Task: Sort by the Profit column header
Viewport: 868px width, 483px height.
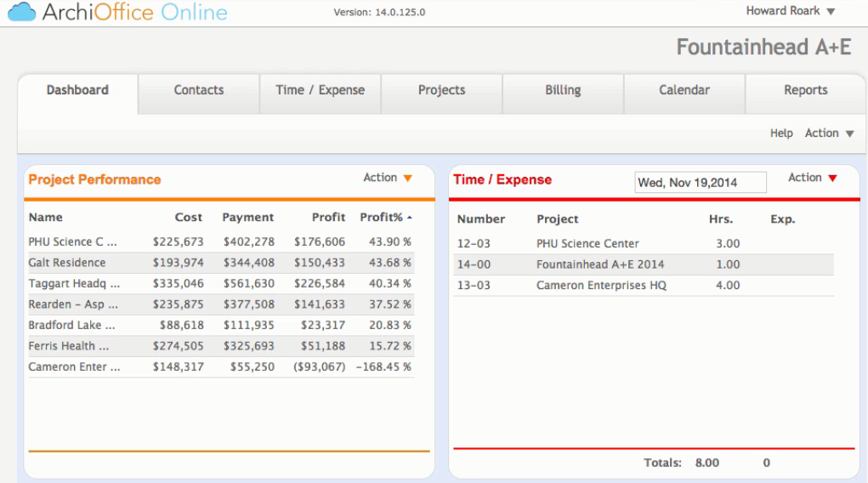Action: click(328, 217)
